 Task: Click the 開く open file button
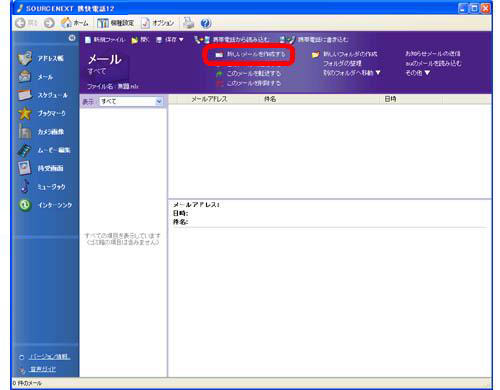140,40
